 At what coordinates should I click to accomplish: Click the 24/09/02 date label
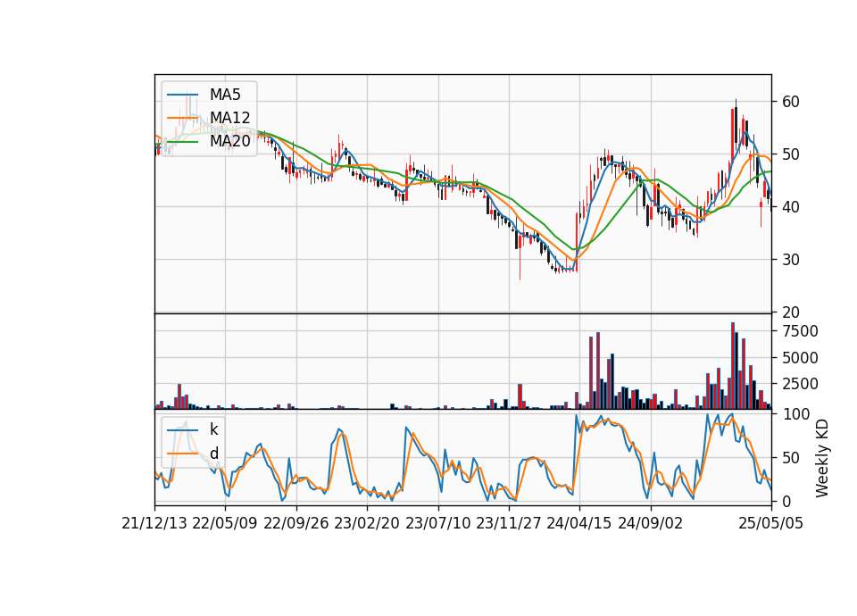[651, 524]
